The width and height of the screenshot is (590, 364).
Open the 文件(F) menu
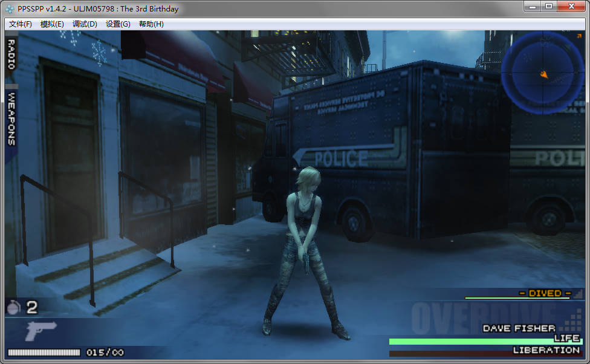coord(21,24)
